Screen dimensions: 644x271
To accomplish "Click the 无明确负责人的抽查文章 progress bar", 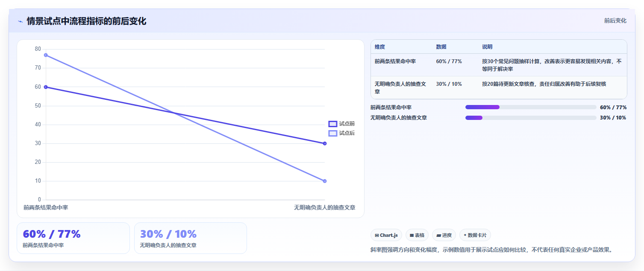I will [x=531, y=118].
